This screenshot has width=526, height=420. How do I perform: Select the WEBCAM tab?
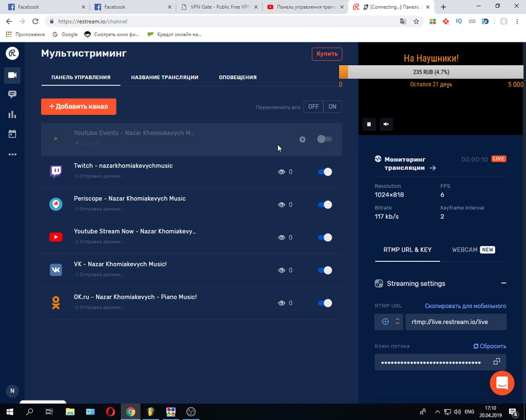click(473, 250)
